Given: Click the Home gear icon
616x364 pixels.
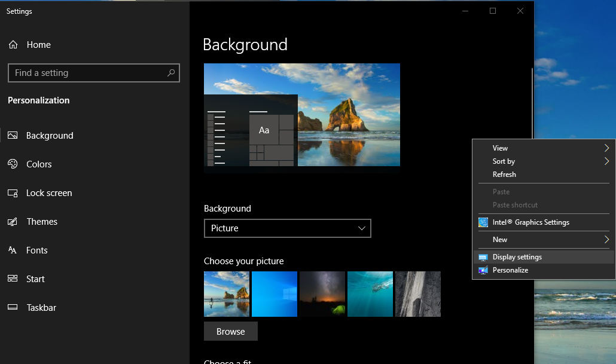Looking at the screenshot, I should point(13,45).
